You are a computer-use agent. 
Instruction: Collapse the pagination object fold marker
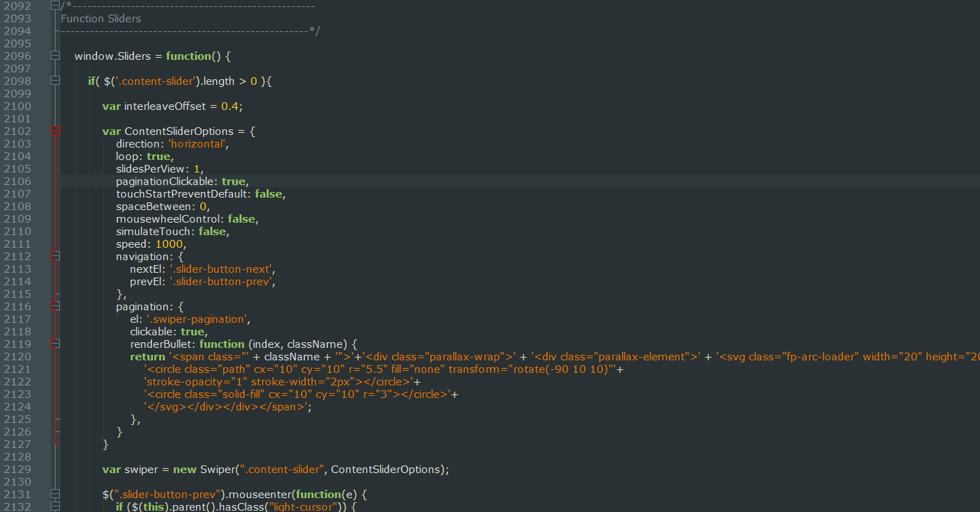coord(56,307)
